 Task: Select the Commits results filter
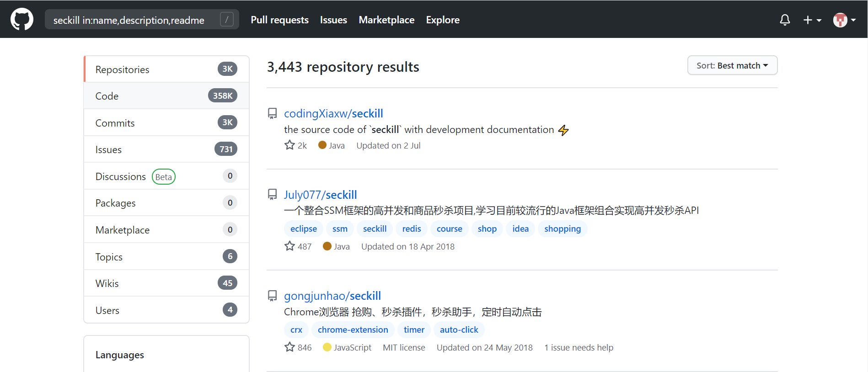tap(166, 122)
